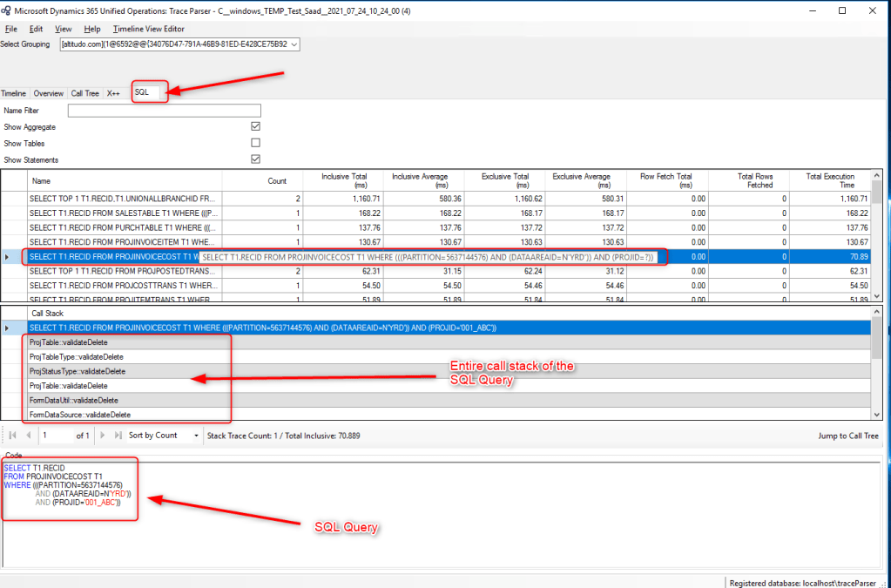Click the Trace Parser app icon in title bar

point(8,10)
